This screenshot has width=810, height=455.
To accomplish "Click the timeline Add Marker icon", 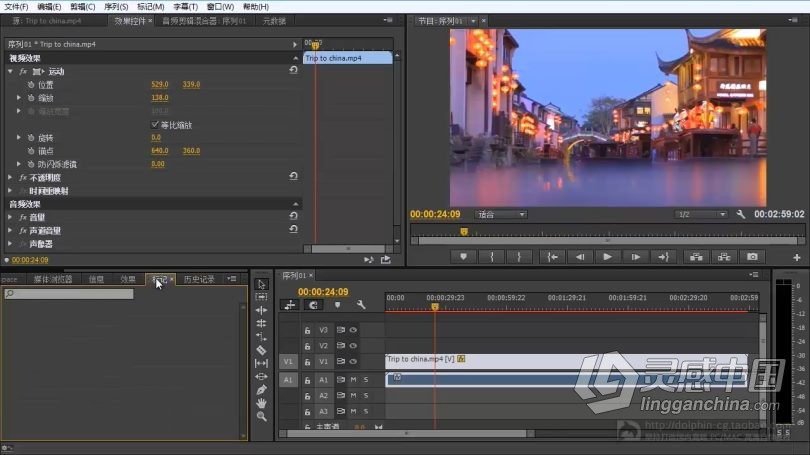I will tap(337, 305).
